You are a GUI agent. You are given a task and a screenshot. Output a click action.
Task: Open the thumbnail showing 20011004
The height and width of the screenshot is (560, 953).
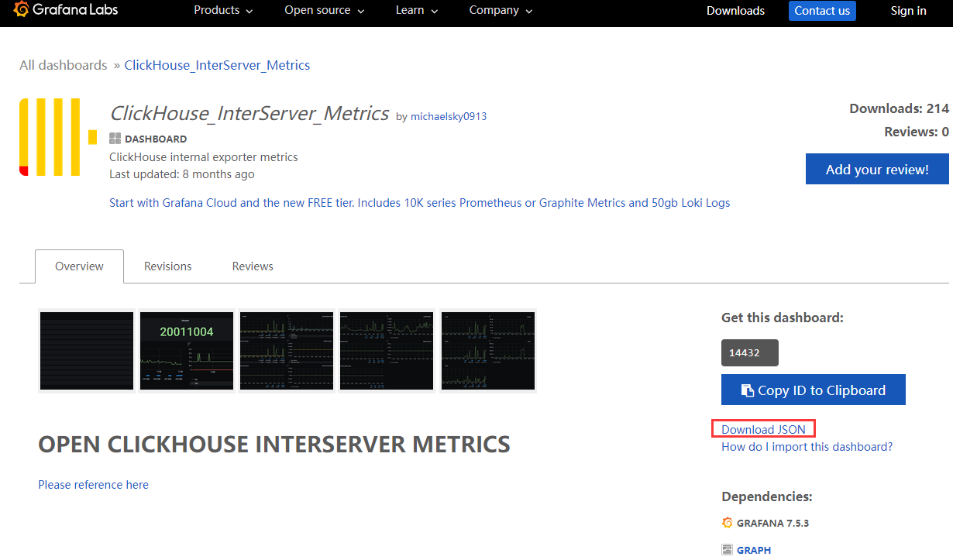[186, 351]
